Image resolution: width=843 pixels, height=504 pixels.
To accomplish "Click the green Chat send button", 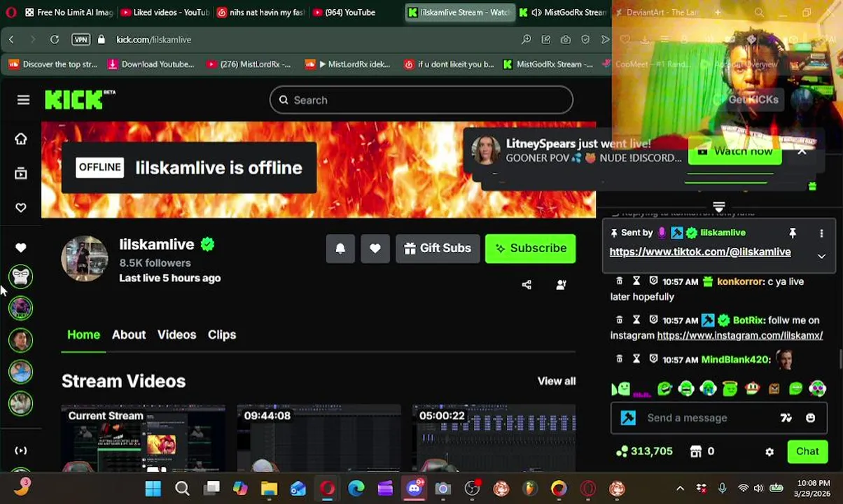I will tap(807, 451).
